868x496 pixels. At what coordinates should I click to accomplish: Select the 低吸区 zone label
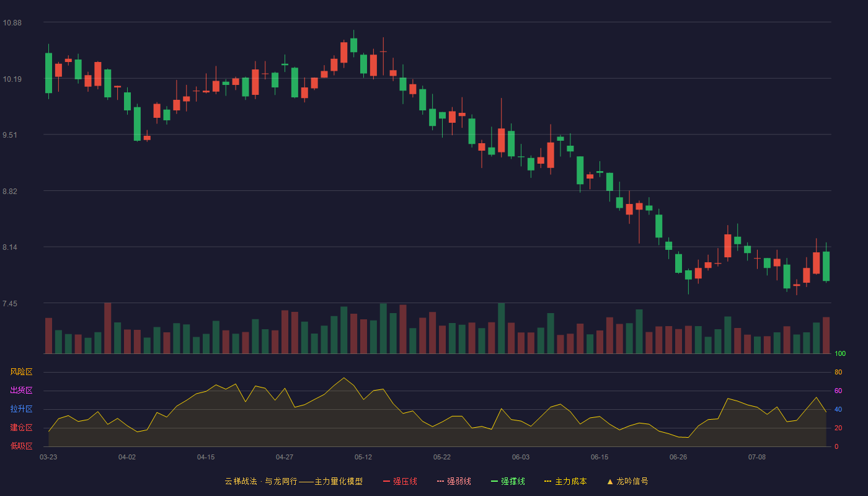coord(21,446)
